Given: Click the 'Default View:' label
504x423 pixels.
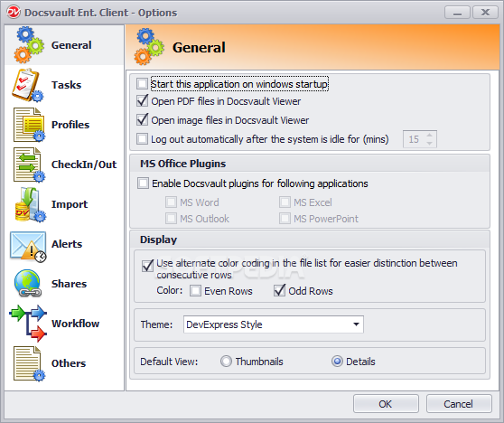Looking at the screenshot, I should click(x=169, y=362).
